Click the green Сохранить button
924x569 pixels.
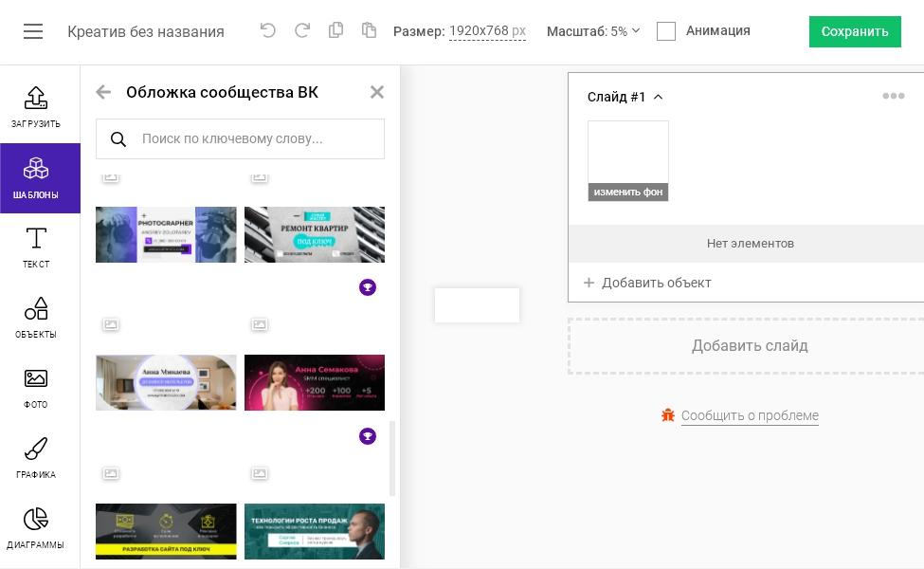[x=854, y=31]
